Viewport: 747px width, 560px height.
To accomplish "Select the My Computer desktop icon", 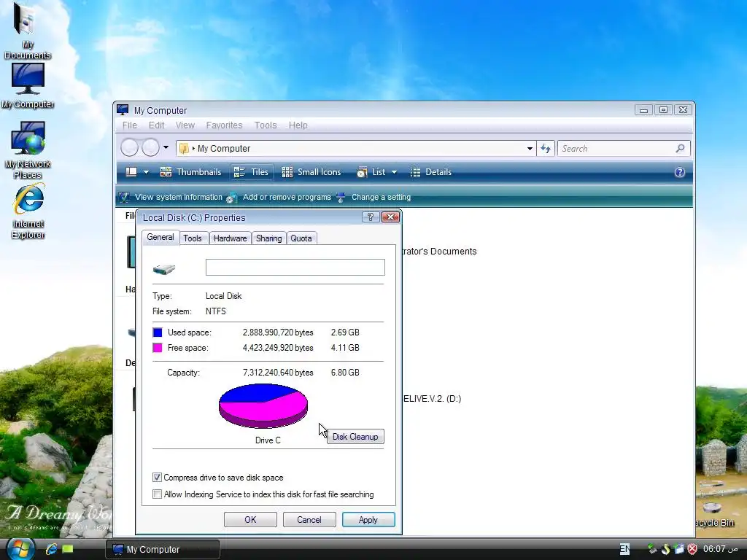I will (28, 86).
